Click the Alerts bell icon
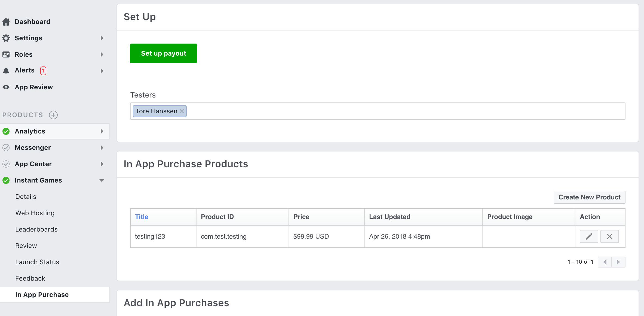The width and height of the screenshot is (644, 316). (x=6, y=71)
